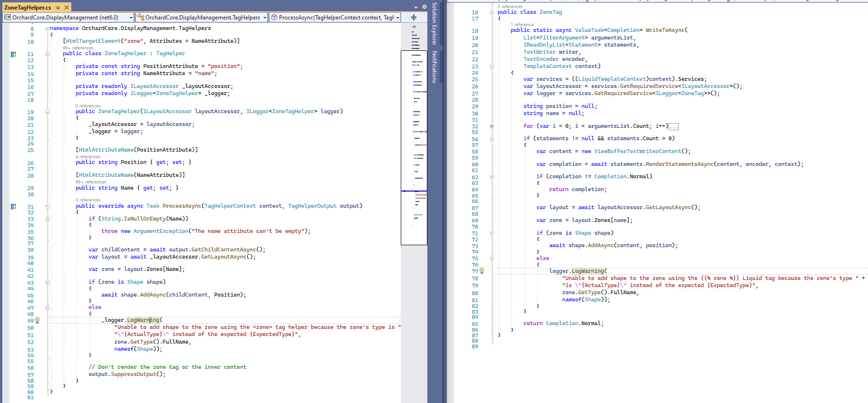Collapse the String.IsNullOrEmpty if block
This screenshot has width=868, height=403.
point(48,219)
